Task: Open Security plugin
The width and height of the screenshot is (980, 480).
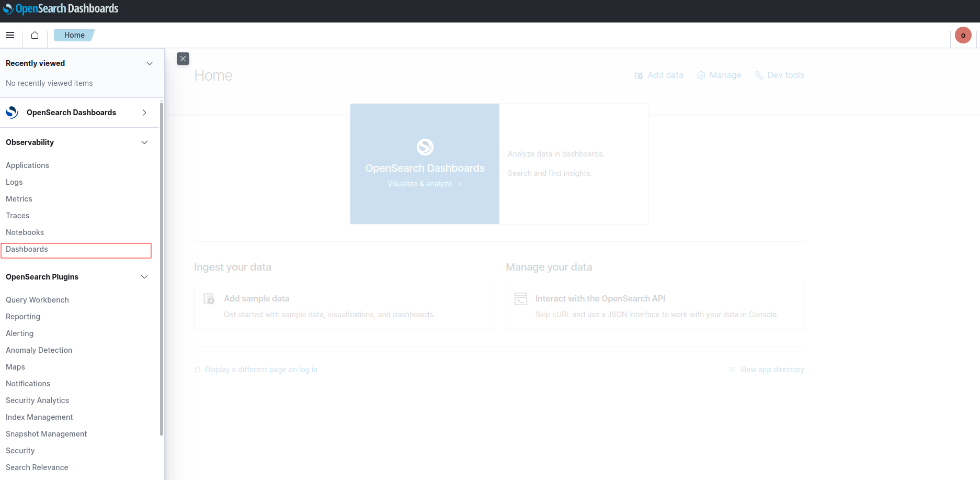Action: 20,451
